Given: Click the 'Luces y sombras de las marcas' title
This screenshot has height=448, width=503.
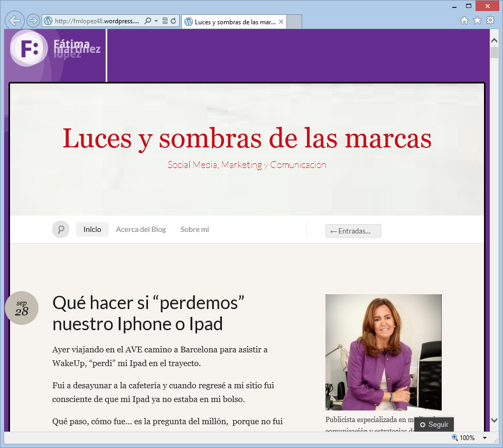Looking at the screenshot, I should click(x=247, y=138).
